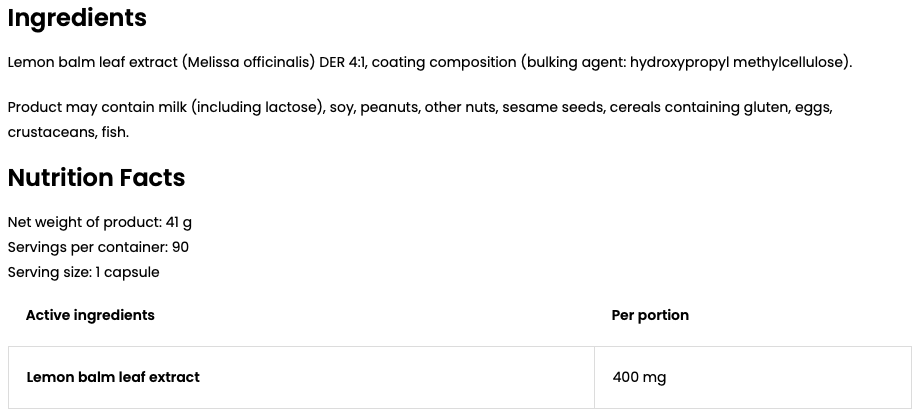Click the 400 mg table cell

[753, 377]
